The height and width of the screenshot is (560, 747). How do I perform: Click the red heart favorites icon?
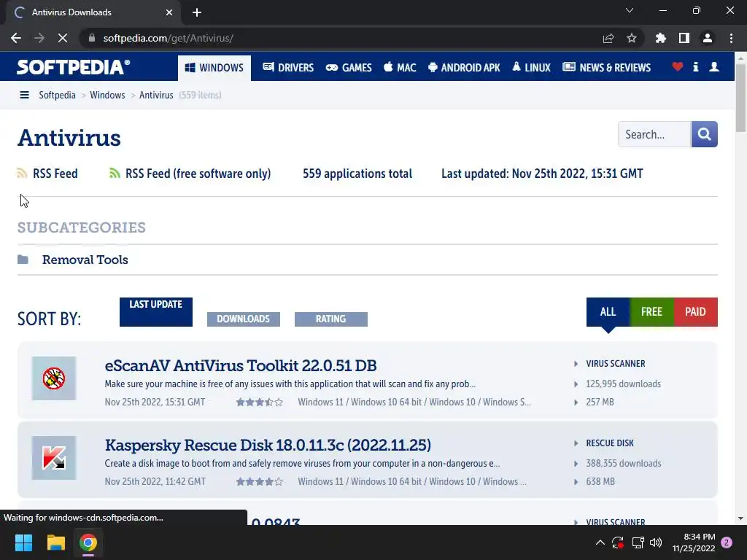pos(677,66)
